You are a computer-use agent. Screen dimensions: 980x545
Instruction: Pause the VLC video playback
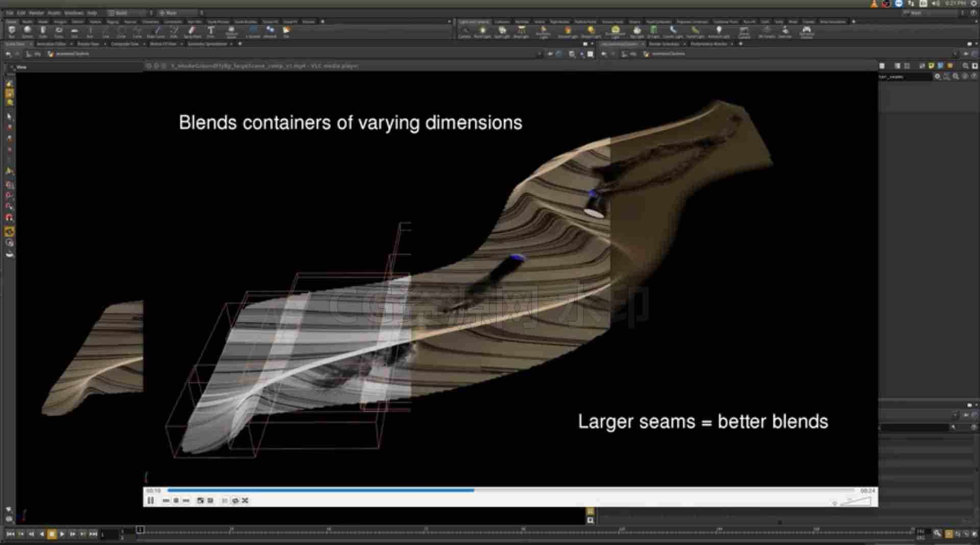coord(151,501)
